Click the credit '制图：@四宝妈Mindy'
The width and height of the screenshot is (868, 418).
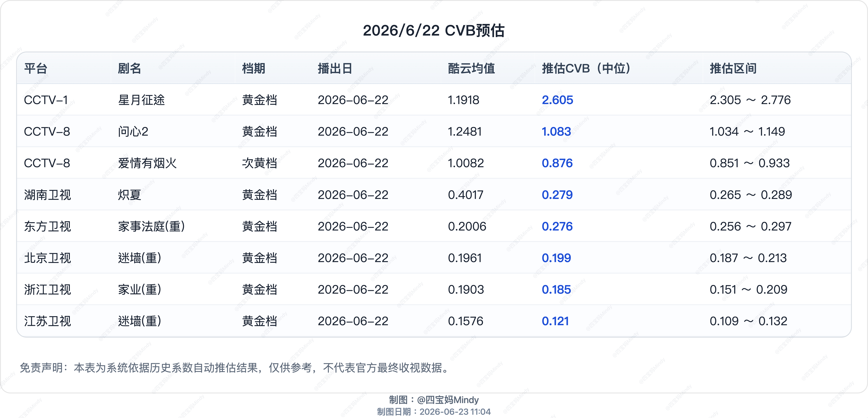coord(434,400)
